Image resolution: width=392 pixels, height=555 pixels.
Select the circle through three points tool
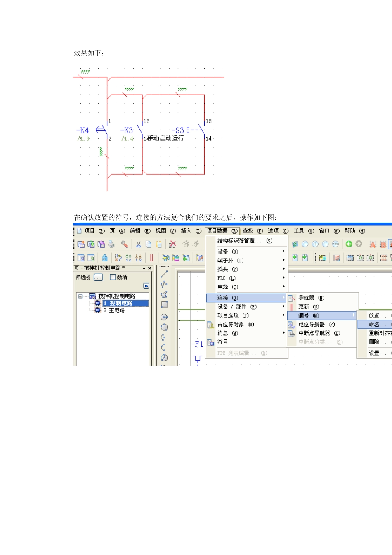click(x=164, y=327)
